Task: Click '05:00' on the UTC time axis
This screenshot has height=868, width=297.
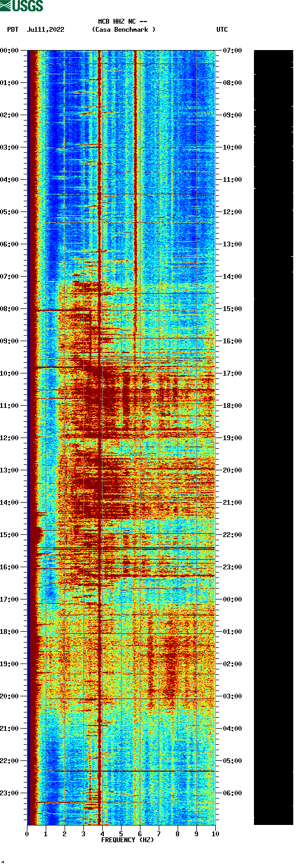Action: click(x=232, y=761)
